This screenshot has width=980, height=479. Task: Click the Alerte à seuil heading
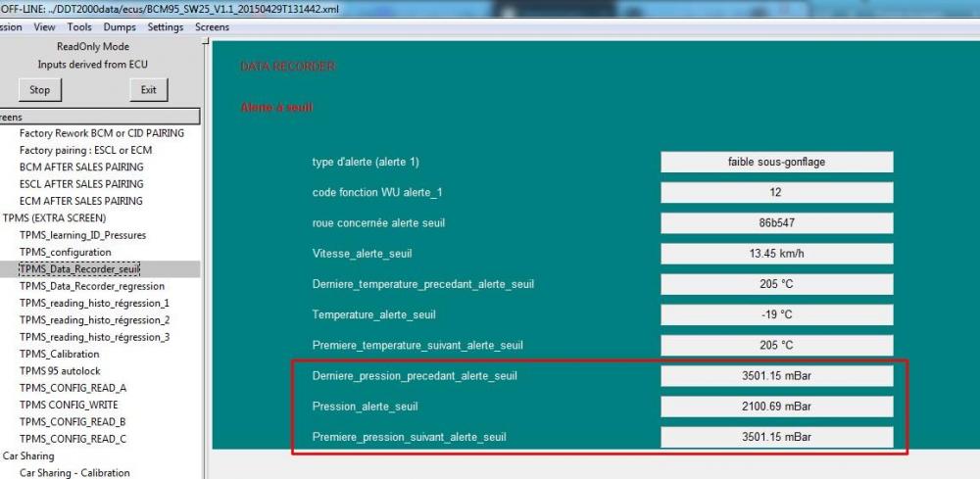pyautogui.click(x=277, y=108)
